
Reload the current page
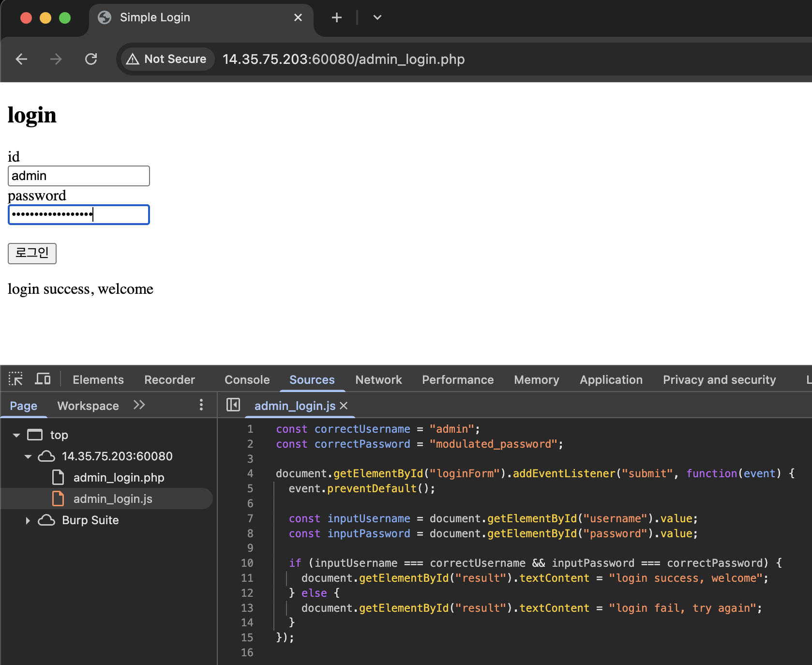pos(91,59)
